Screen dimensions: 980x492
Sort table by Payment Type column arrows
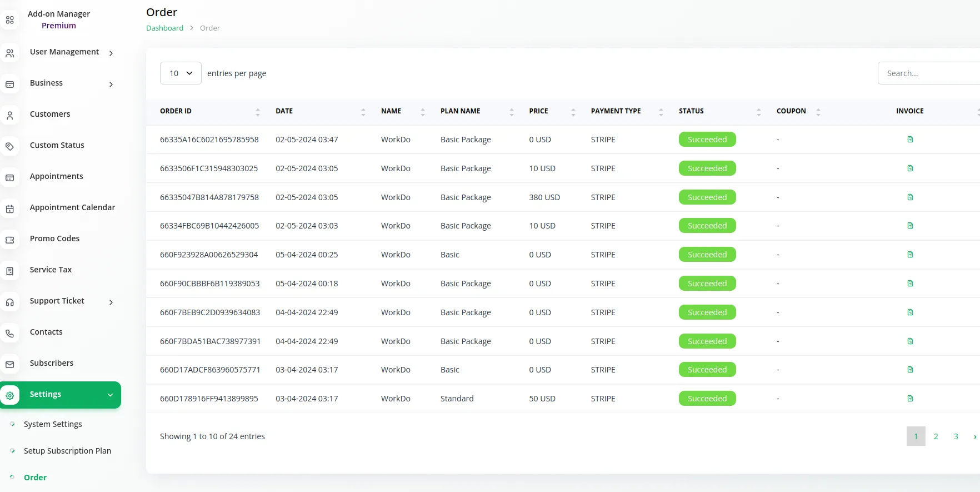pos(661,112)
